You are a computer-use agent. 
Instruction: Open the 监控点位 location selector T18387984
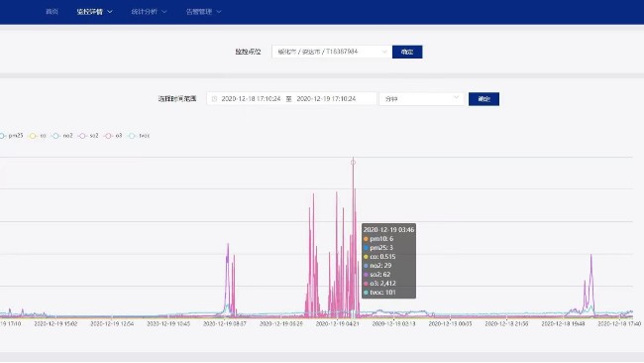coord(331,52)
